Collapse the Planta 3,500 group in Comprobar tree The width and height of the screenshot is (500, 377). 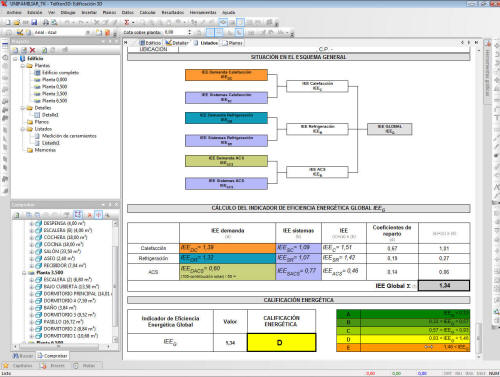coord(24,273)
